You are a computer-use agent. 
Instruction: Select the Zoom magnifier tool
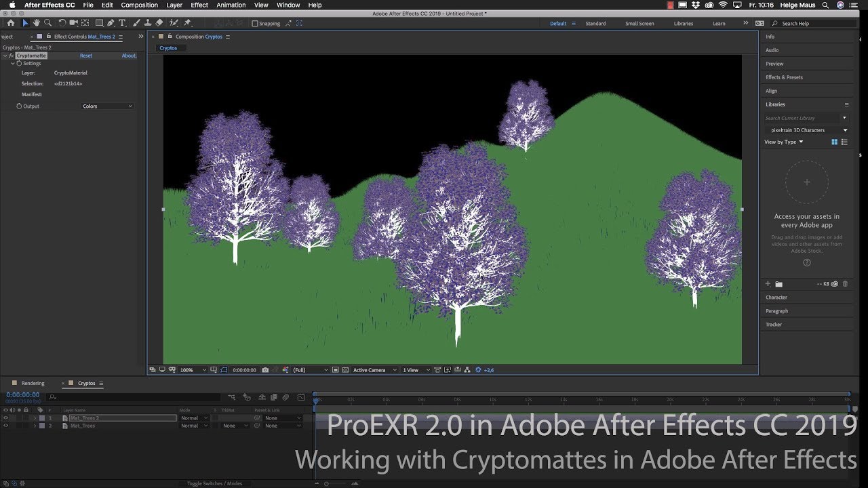coord(47,23)
